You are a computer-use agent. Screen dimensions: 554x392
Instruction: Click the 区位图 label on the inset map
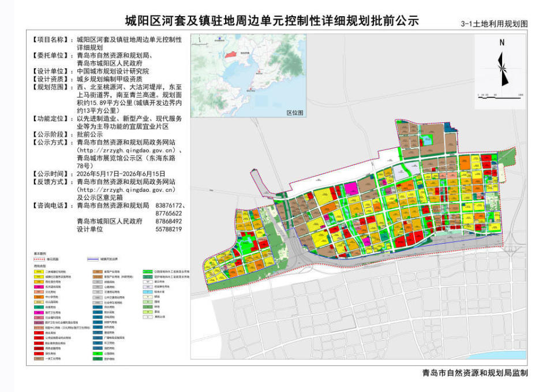point(295,113)
